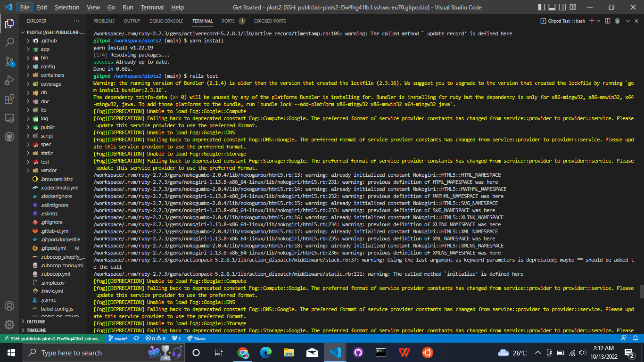Switch to the DEBUG CONSOLE tab
The height and width of the screenshot is (362, 644).
166,21
